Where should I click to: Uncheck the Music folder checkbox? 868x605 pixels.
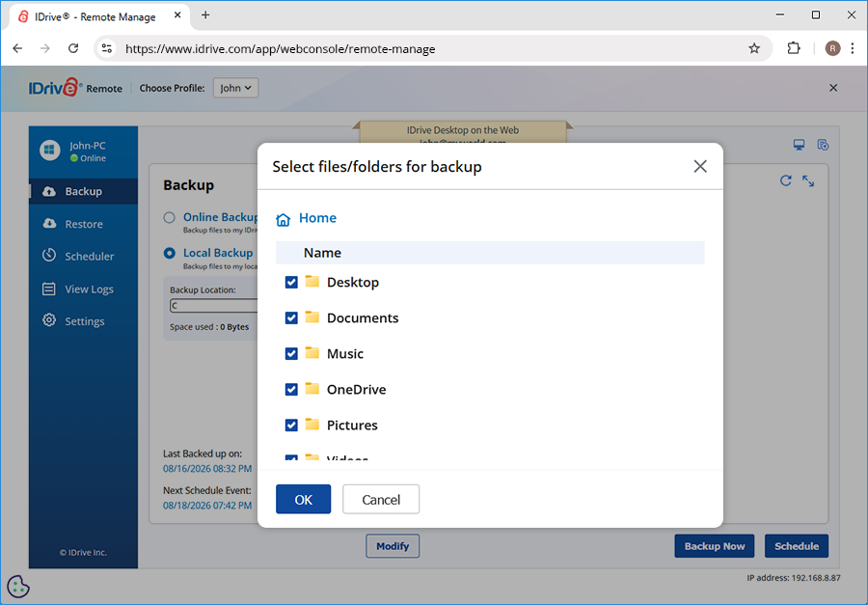pyautogui.click(x=291, y=353)
